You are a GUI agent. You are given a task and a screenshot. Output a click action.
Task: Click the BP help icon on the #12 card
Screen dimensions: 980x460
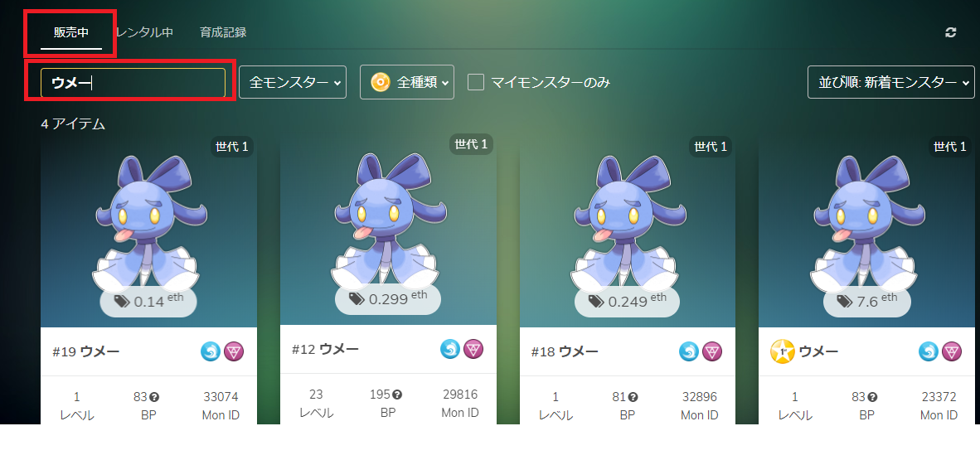(x=397, y=395)
